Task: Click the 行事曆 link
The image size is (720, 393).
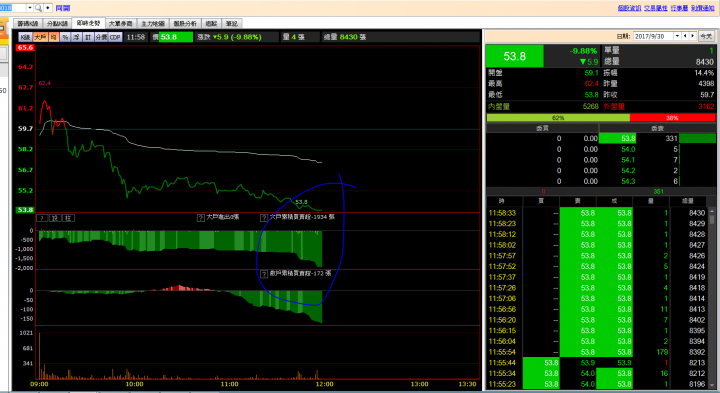Action: tap(679, 8)
